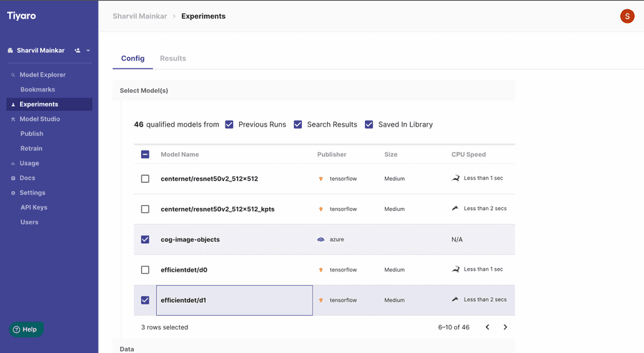
Task: Go to the previous page of models
Action: point(487,327)
